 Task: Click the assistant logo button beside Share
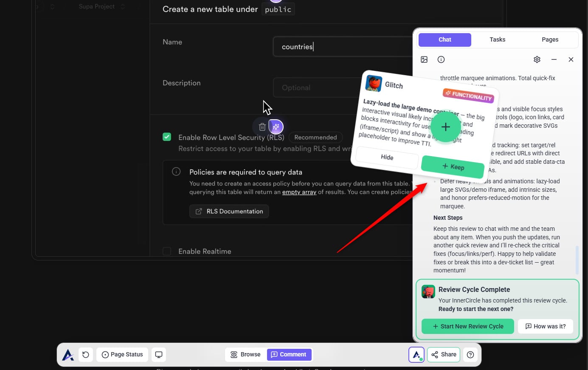pos(416,355)
